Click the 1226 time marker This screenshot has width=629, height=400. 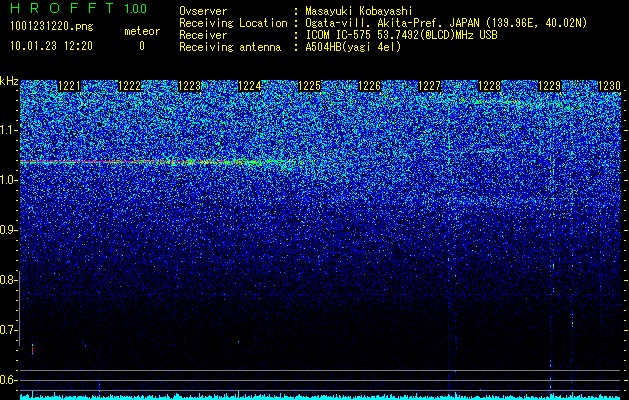point(369,86)
